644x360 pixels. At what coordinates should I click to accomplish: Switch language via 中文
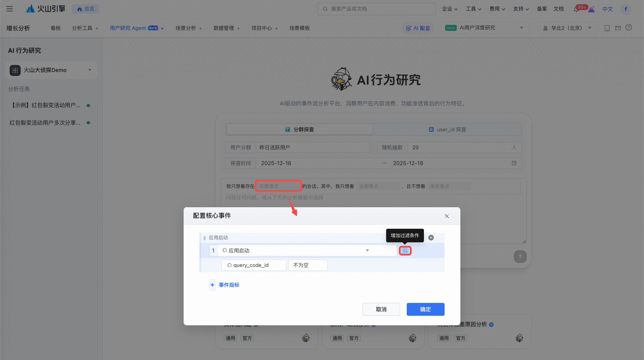[608, 9]
